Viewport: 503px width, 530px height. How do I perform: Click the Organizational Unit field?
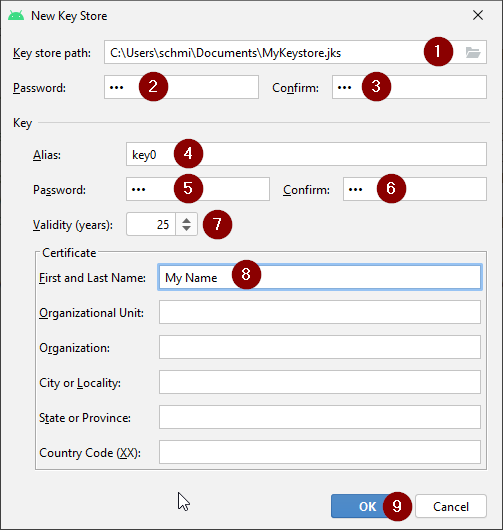320,312
